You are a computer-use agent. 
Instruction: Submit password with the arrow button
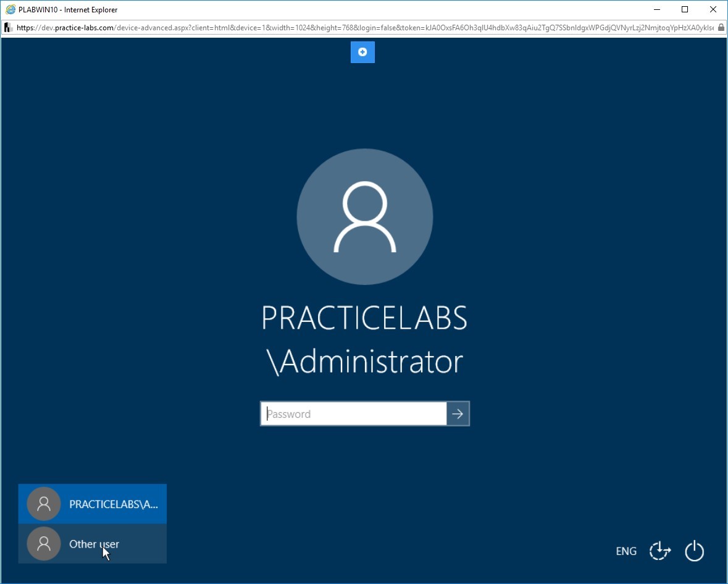458,413
